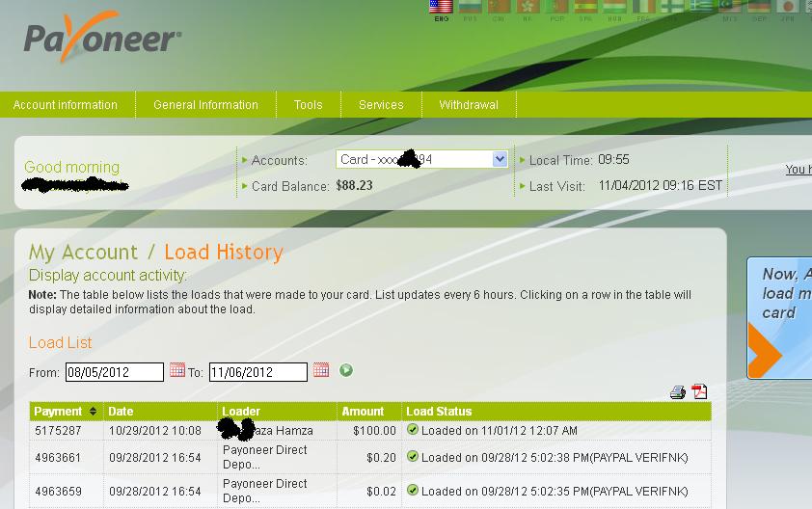Click the 'Load History' heading

(224, 253)
